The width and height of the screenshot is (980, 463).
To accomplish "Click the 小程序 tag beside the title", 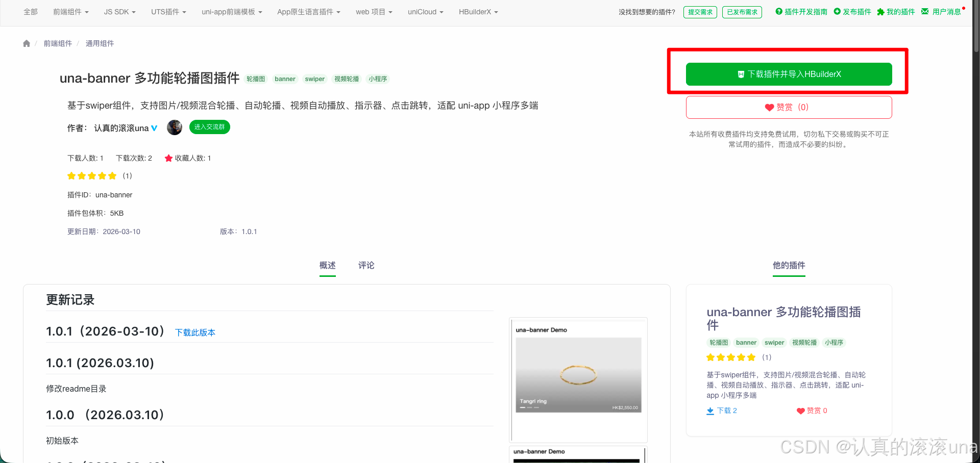I will 378,79.
